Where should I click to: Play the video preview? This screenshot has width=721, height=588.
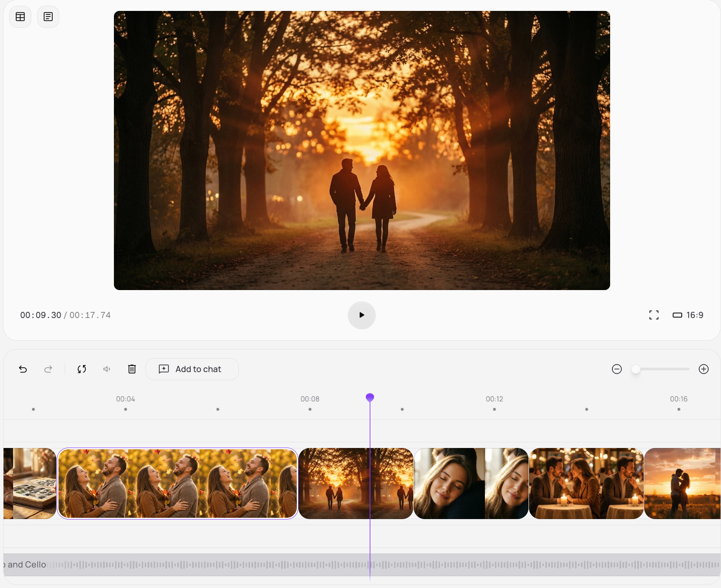tap(361, 315)
